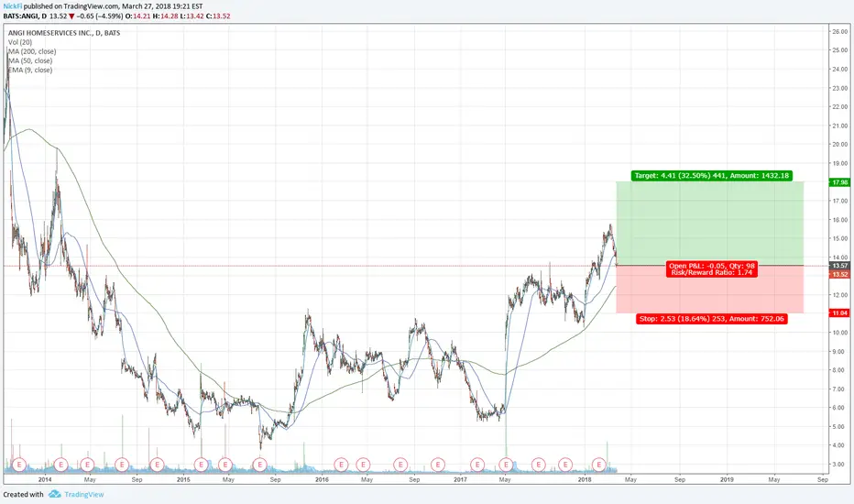Click the L:13.42 low value
The width and height of the screenshot is (854, 504).
192,16
